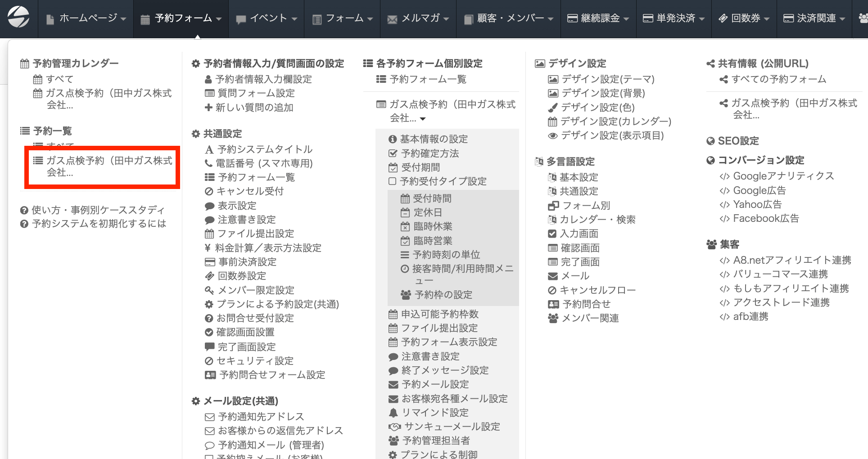Click the handshake icon for サンキューメール設定
Screen dimensions: 868x459
point(394,427)
